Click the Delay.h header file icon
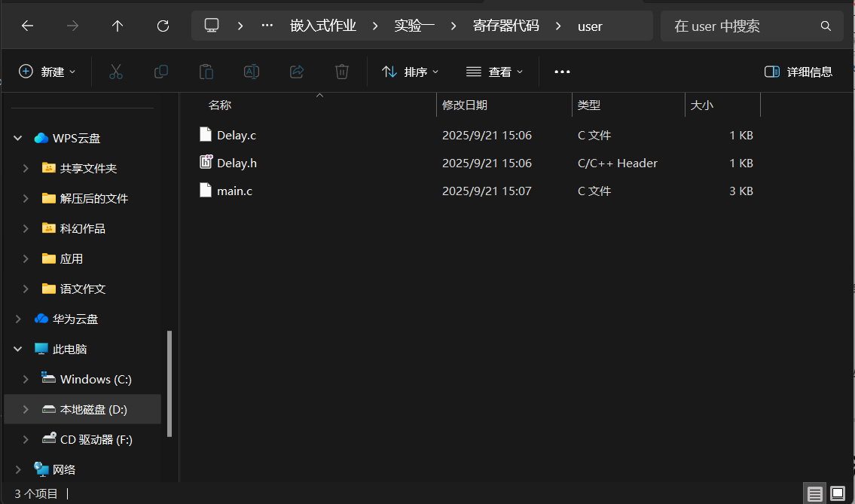The width and height of the screenshot is (855, 504). click(206, 162)
